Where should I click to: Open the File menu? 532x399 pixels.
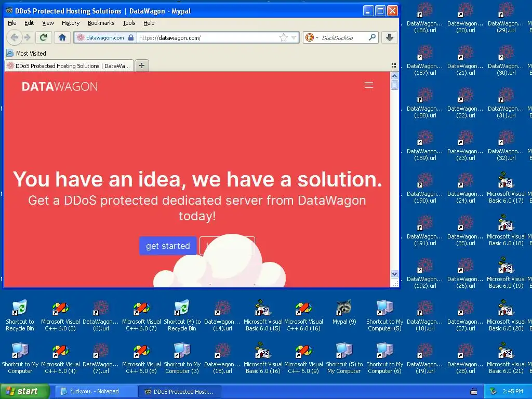(x=12, y=23)
